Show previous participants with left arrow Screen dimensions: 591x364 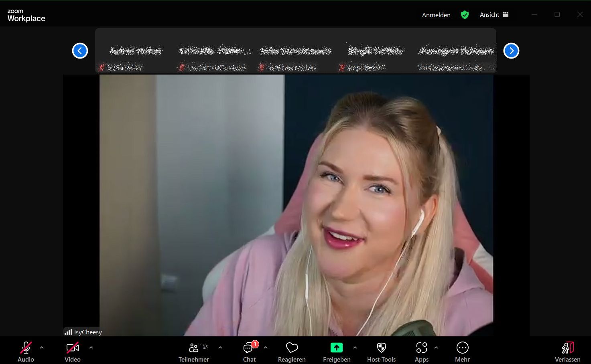pos(80,51)
